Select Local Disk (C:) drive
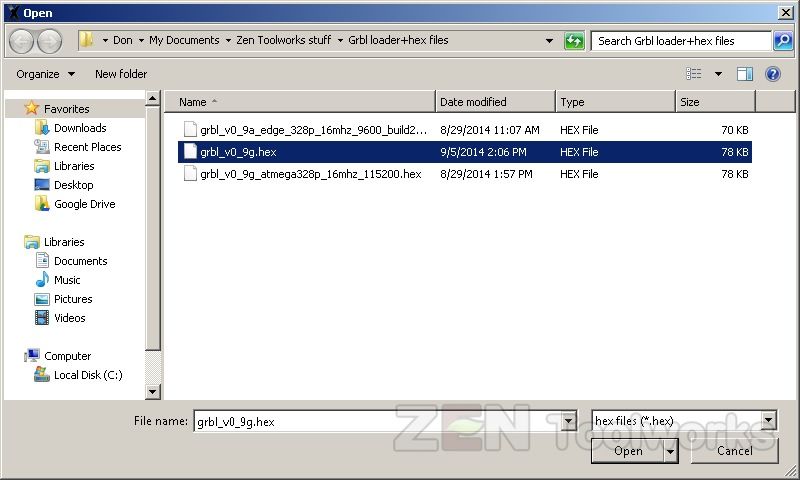This screenshot has height=480, width=800. [x=87, y=375]
